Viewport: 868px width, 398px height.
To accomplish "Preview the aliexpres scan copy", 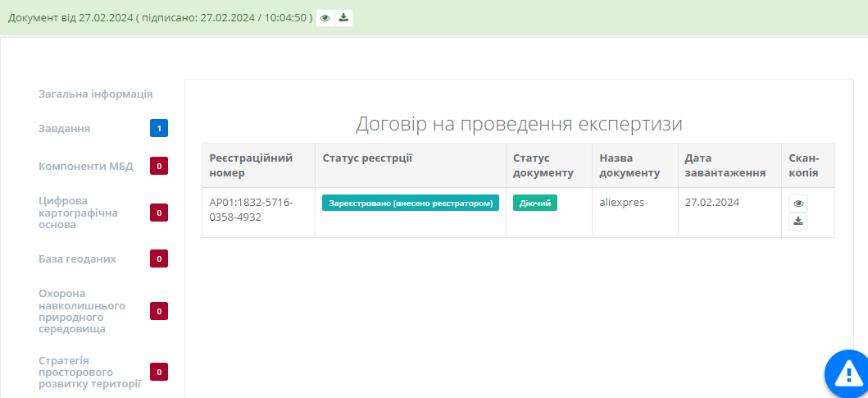I will (798, 204).
